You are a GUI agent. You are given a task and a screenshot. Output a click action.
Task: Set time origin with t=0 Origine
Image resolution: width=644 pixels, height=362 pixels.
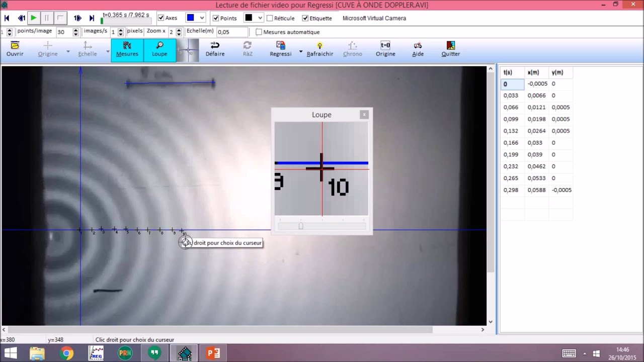pyautogui.click(x=385, y=49)
